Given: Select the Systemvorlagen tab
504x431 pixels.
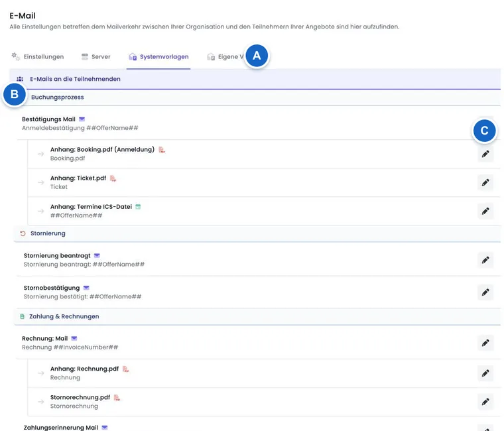Looking at the screenshot, I should (x=158, y=56).
